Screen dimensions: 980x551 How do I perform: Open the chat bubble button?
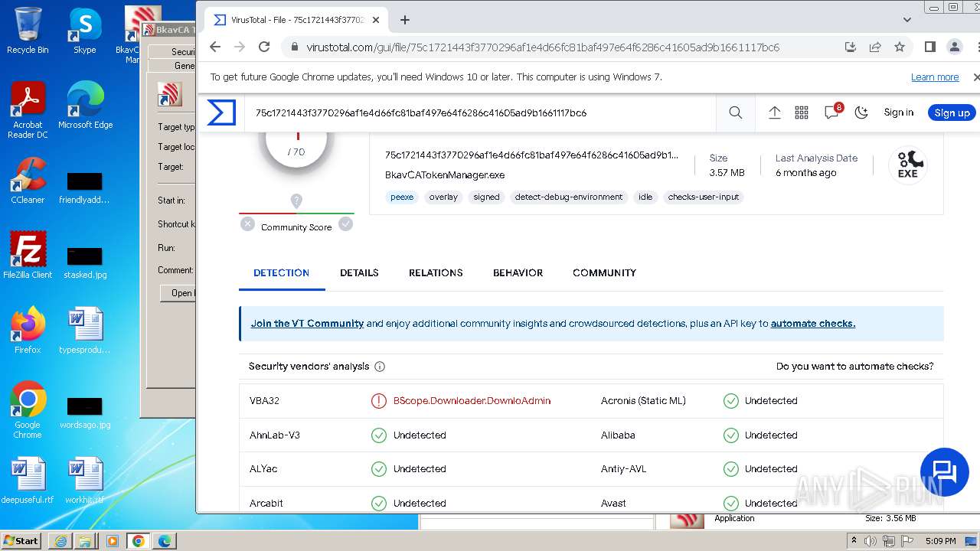(945, 472)
